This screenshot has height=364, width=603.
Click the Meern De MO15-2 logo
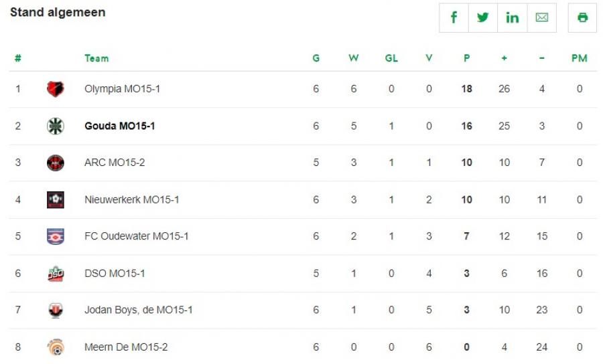(x=56, y=347)
